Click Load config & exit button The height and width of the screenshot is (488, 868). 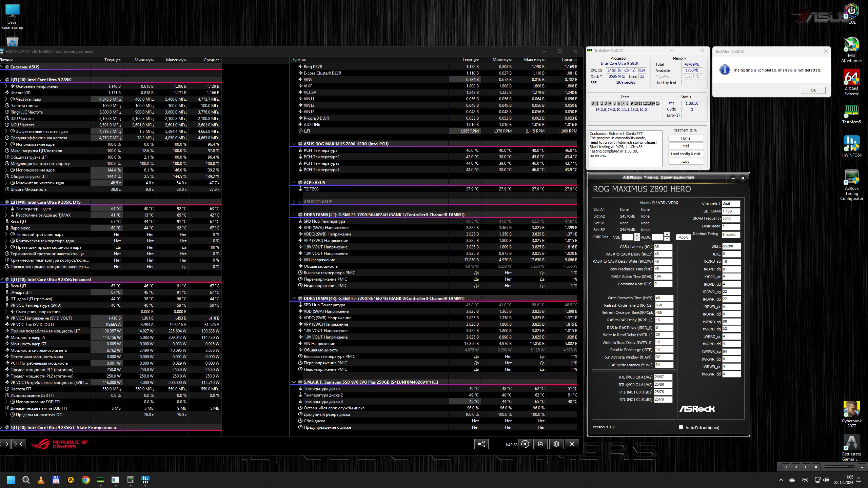pos(685,154)
